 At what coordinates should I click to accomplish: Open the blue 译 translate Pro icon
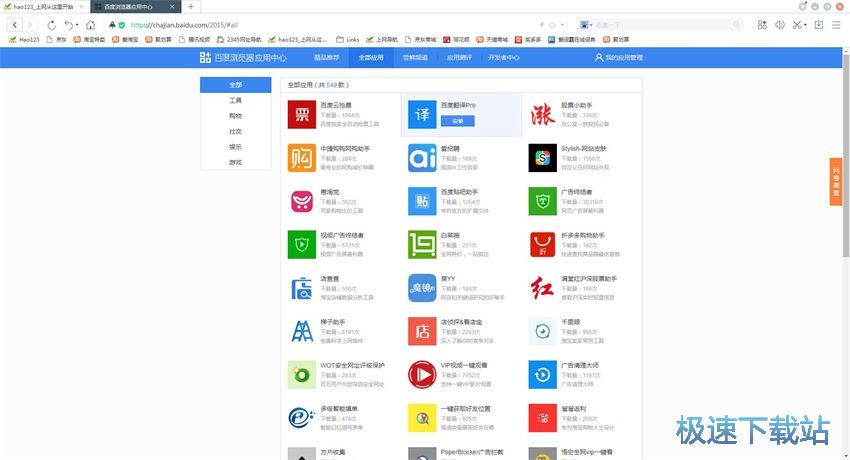click(422, 114)
